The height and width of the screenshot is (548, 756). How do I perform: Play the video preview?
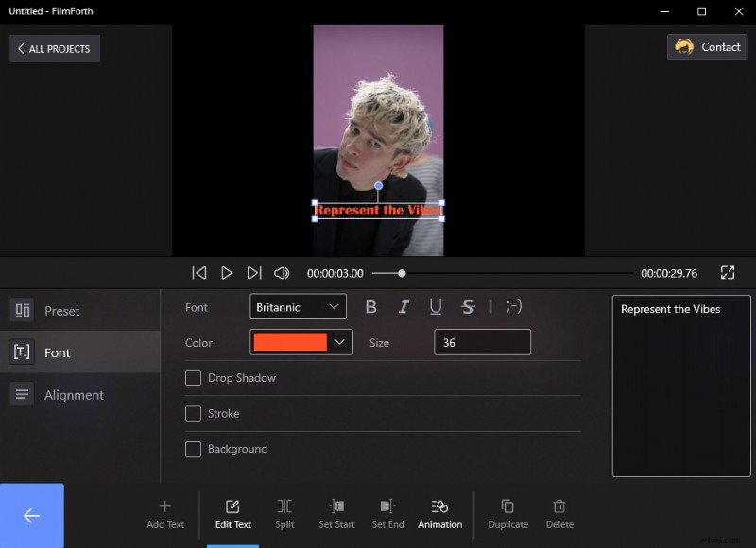[x=227, y=272]
